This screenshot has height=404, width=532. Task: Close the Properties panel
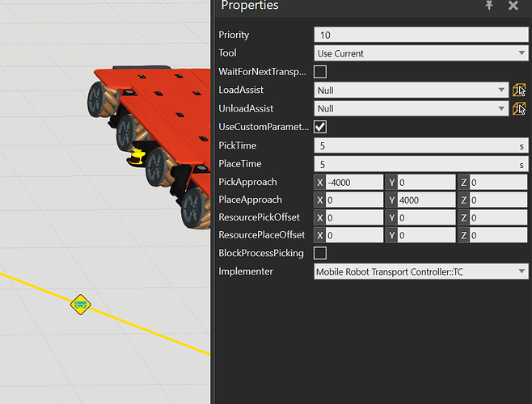pyautogui.click(x=513, y=6)
